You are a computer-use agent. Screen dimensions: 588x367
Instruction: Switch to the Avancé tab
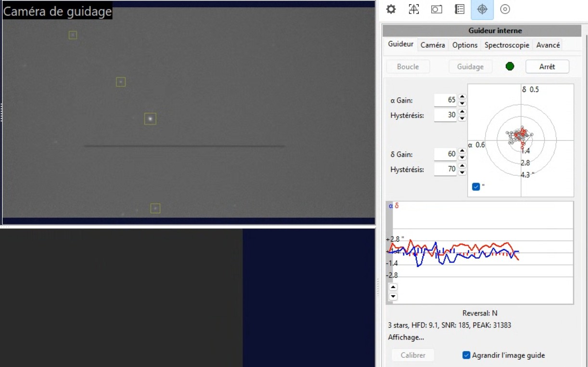[x=548, y=45]
